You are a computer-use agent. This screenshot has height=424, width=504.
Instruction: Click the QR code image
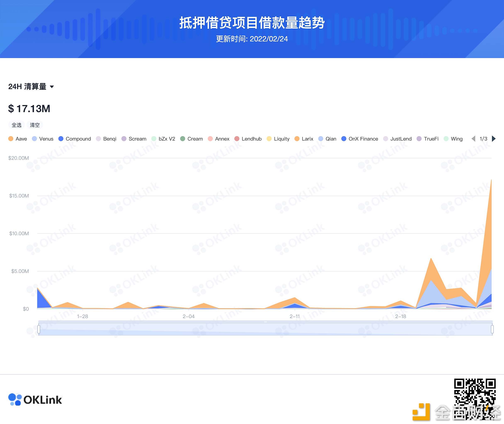475,399
